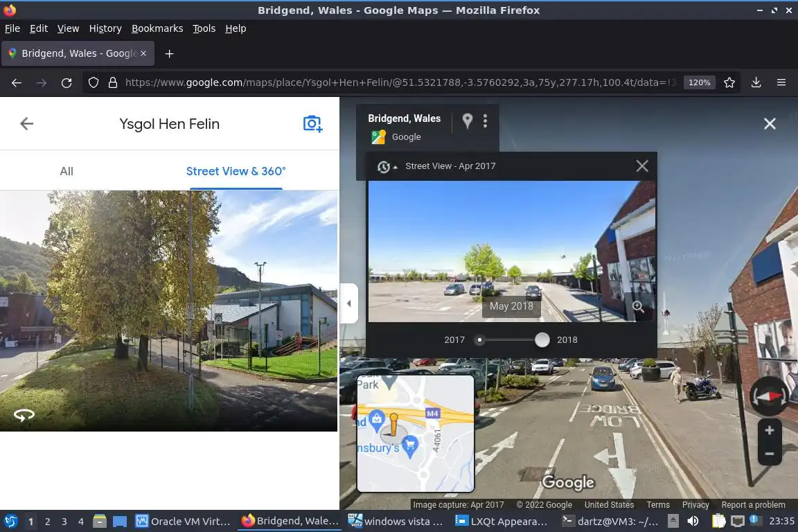Open the file manager launcher in taskbar

(x=100, y=522)
